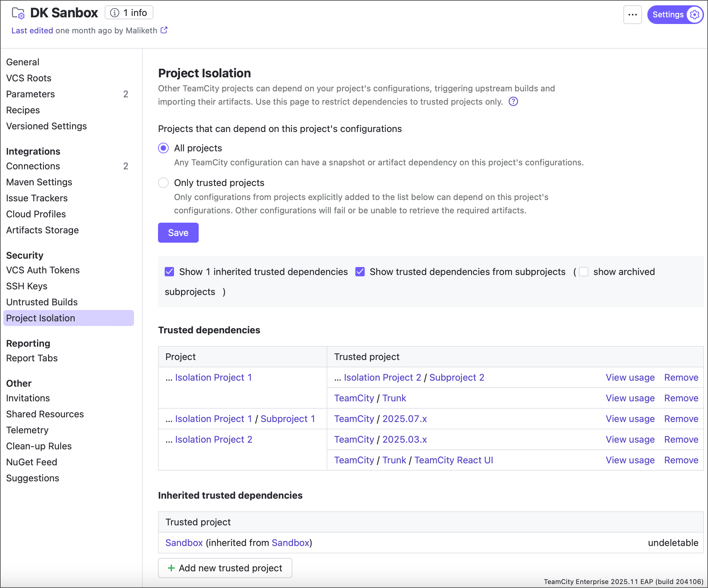This screenshot has width=708, height=588.
Task: Enable the show archived subprojects checkbox
Action: [583, 272]
